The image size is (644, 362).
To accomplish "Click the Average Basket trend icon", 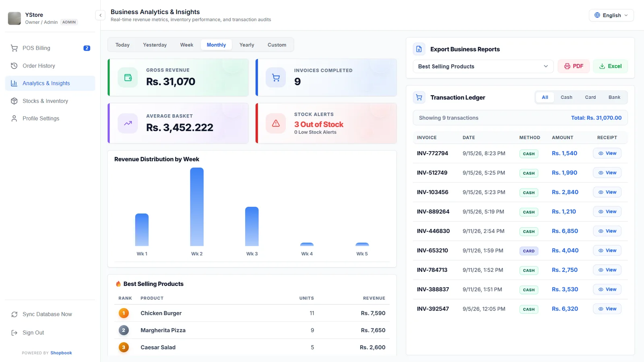I will click(x=128, y=123).
